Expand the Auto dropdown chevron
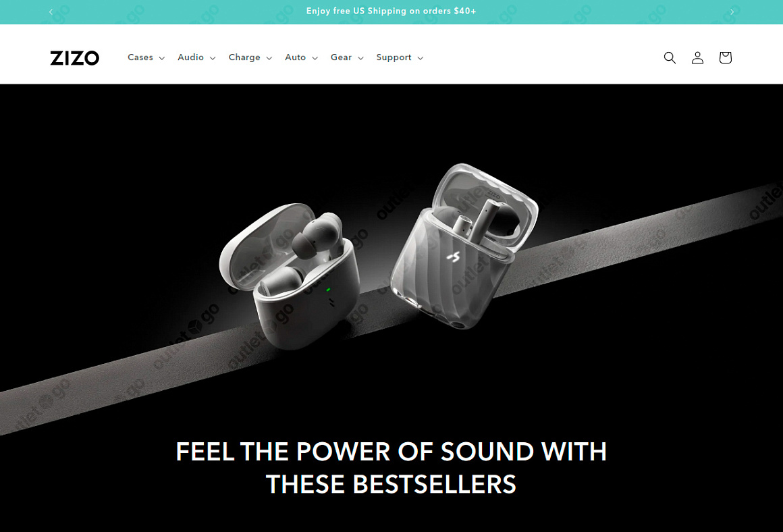 [315, 58]
